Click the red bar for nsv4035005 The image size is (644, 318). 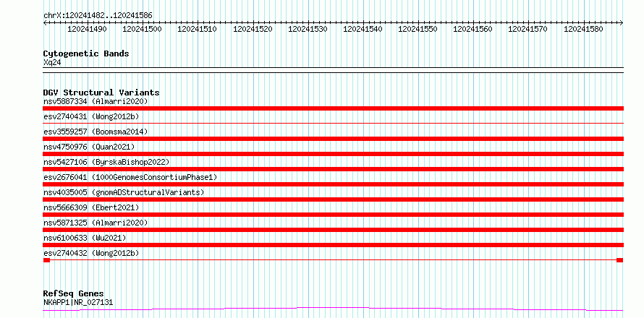click(x=333, y=199)
